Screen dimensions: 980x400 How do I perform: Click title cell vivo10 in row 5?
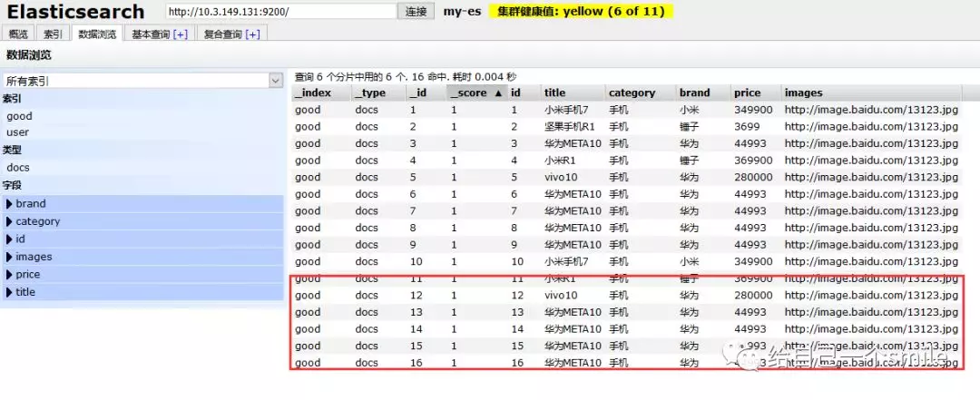562,178
